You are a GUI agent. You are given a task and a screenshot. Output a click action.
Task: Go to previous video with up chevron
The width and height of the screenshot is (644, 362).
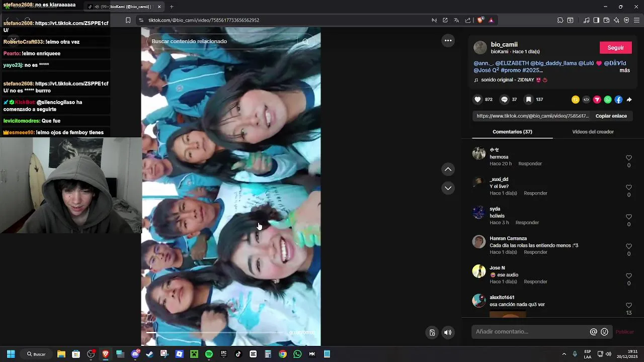click(448, 169)
